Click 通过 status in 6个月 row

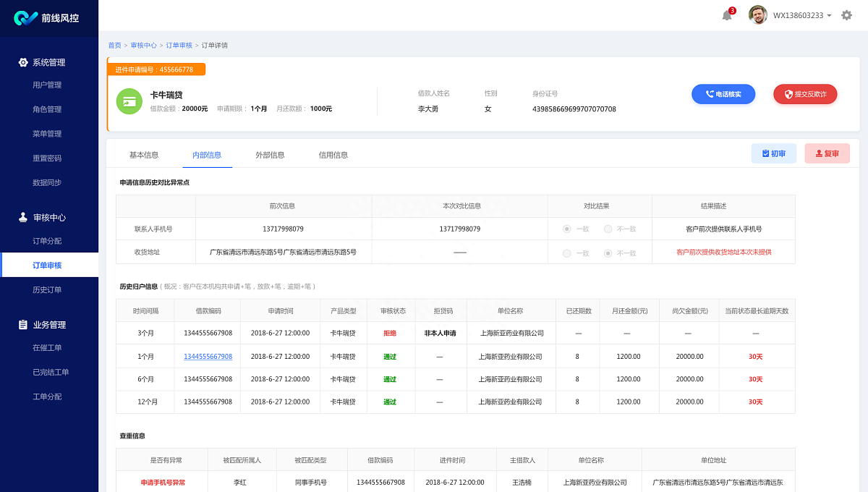[x=390, y=379]
